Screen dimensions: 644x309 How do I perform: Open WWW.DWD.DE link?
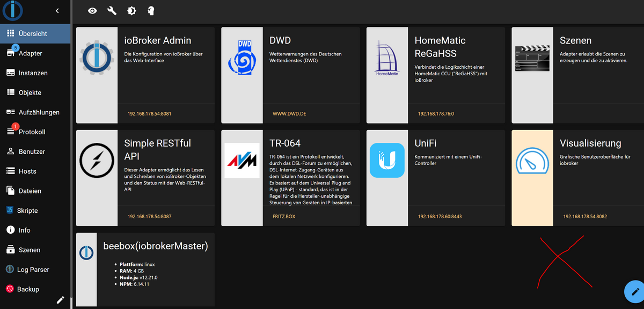(x=289, y=114)
